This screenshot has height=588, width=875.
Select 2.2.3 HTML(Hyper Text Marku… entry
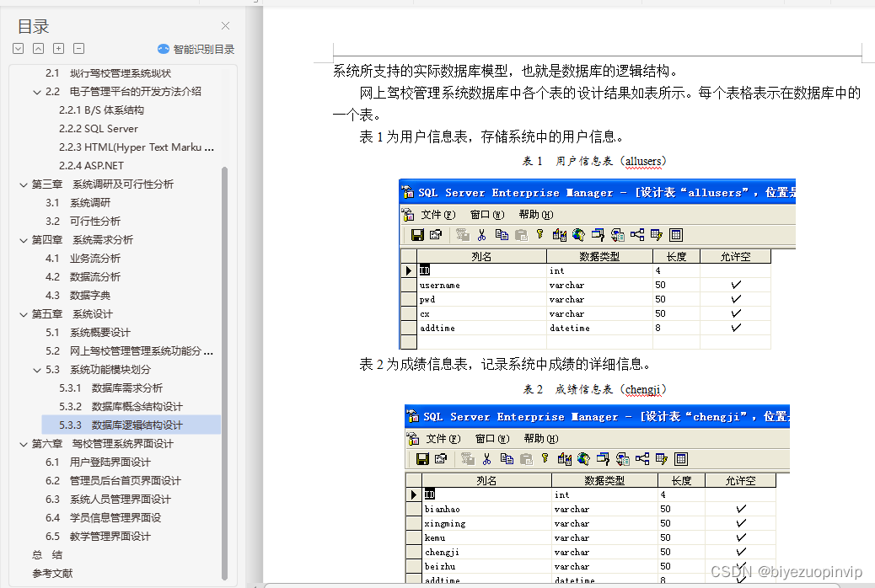137,147
